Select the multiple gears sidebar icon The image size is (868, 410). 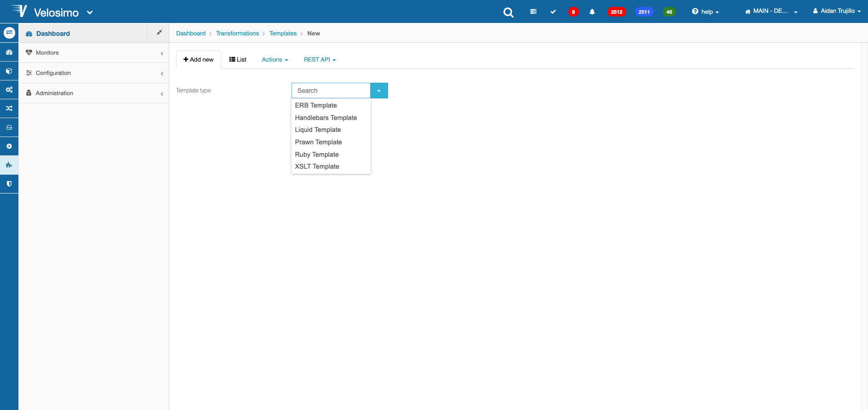[9, 90]
